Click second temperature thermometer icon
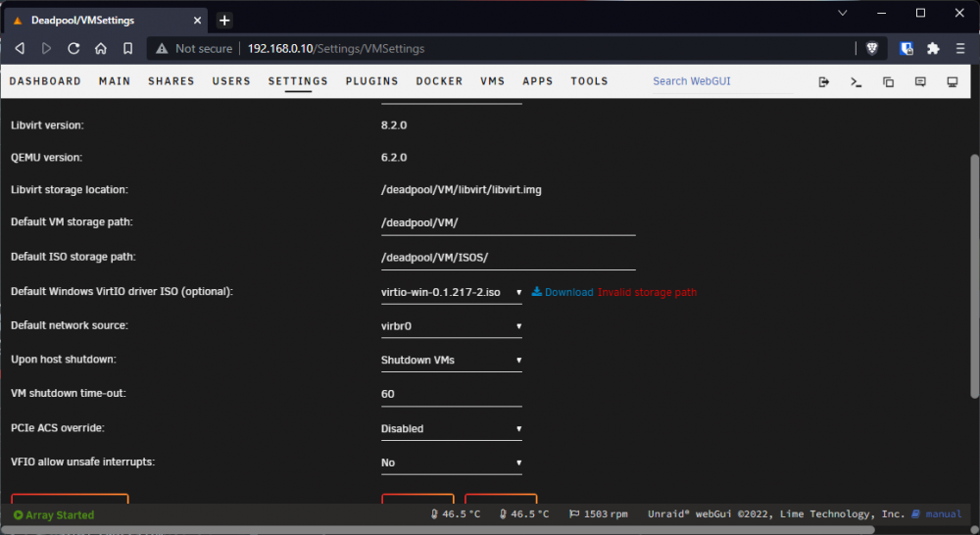 (x=503, y=513)
